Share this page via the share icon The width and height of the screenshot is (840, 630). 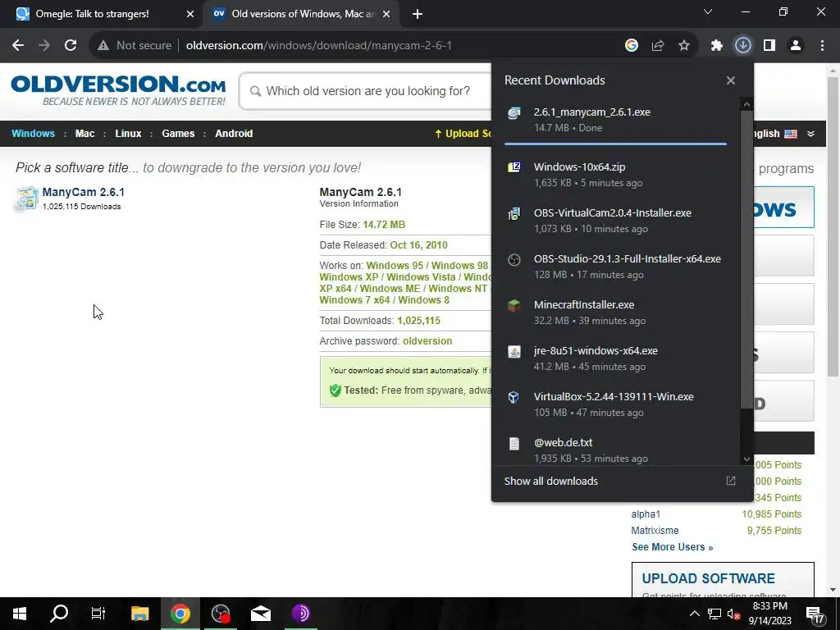pyautogui.click(x=658, y=46)
